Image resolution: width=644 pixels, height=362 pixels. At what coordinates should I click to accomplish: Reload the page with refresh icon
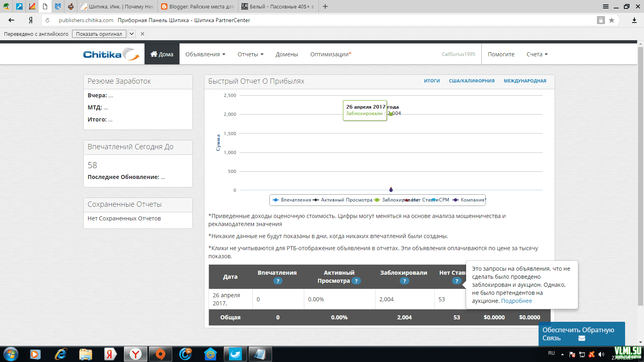tap(47, 20)
